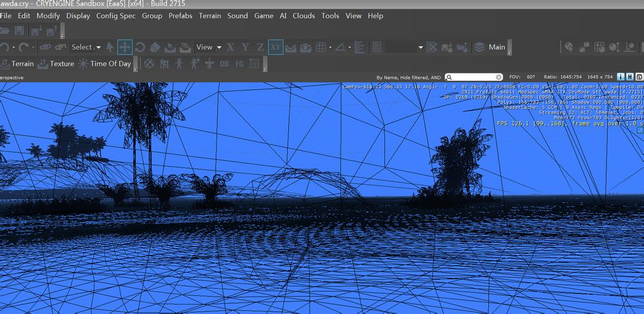644x314 pixels.
Task: Click the export selected objects disk icon
Action: click(37, 30)
